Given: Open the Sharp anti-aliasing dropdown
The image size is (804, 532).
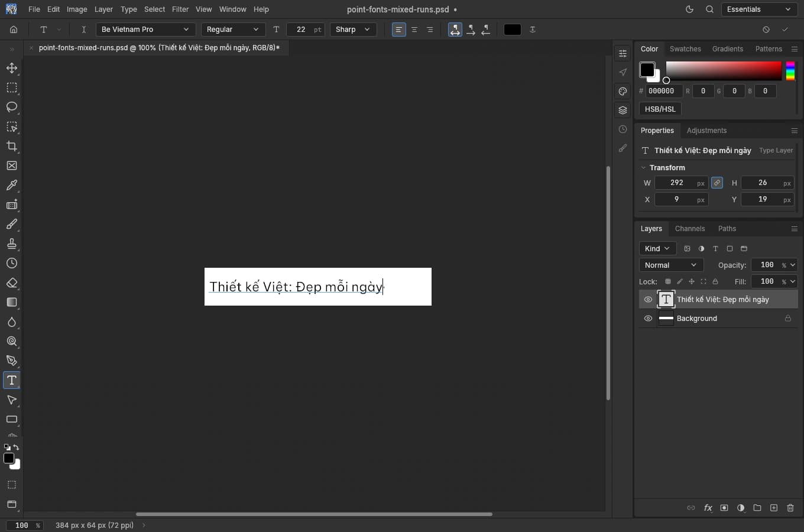Looking at the screenshot, I should (x=353, y=30).
